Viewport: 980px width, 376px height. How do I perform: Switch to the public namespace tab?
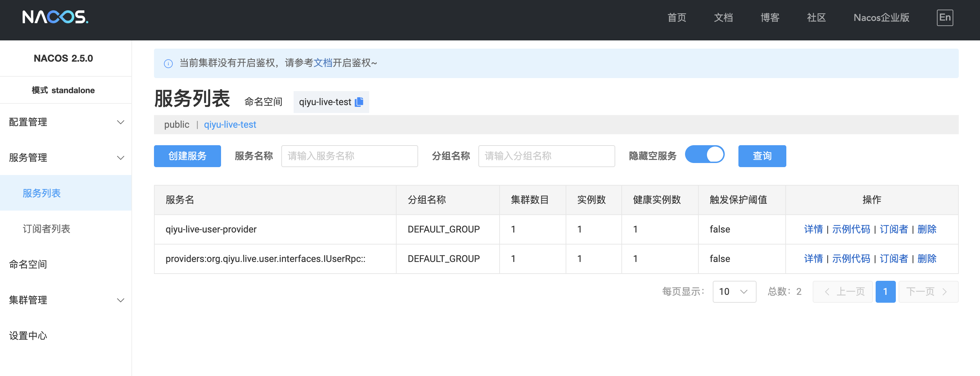coord(177,124)
